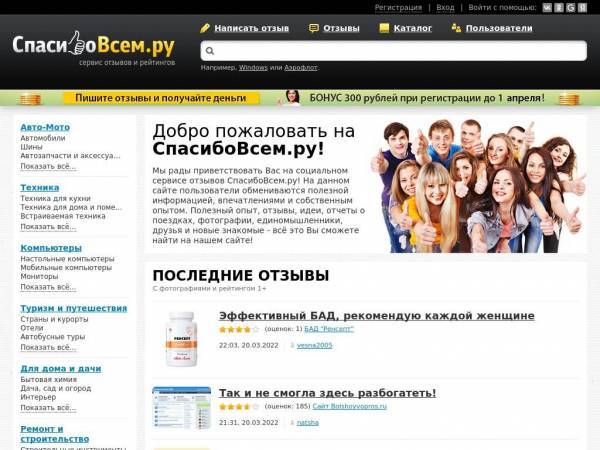Click the speech bubble icon beside Отзывы
600x450 pixels.
point(314,28)
